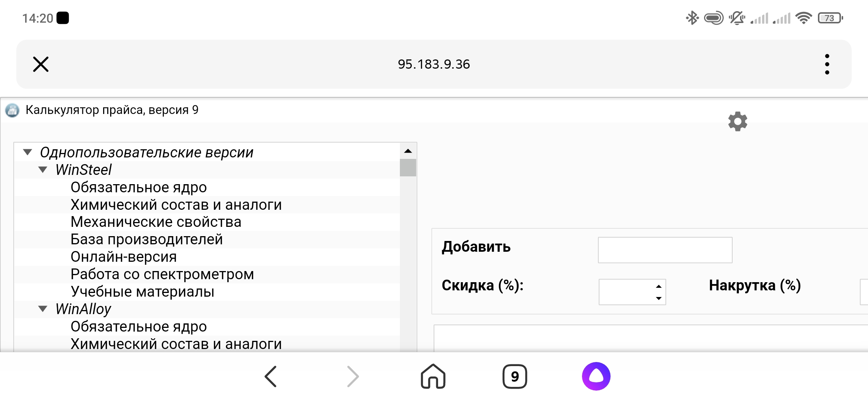
Task: Select Работа со спектрометром item
Action: (x=162, y=274)
